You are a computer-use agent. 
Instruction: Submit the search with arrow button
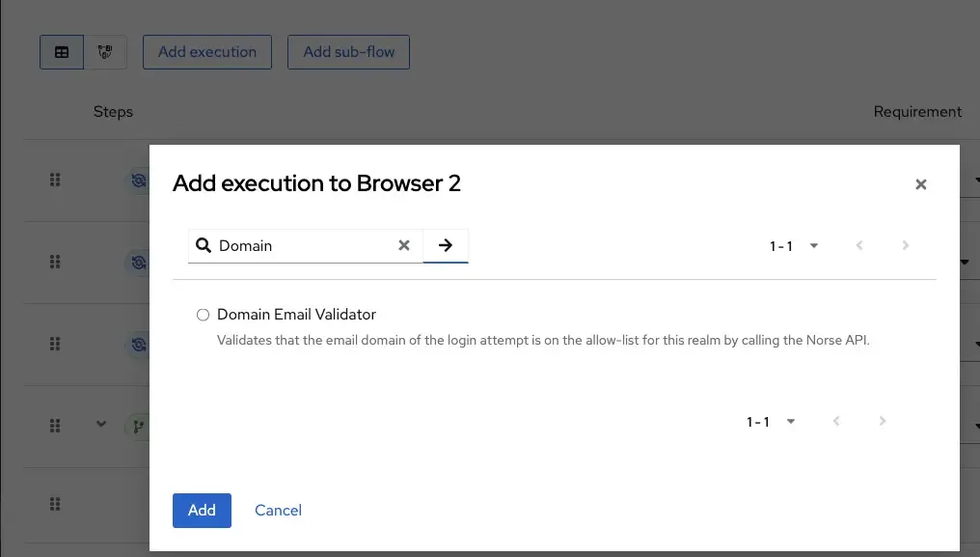tap(445, 245)
